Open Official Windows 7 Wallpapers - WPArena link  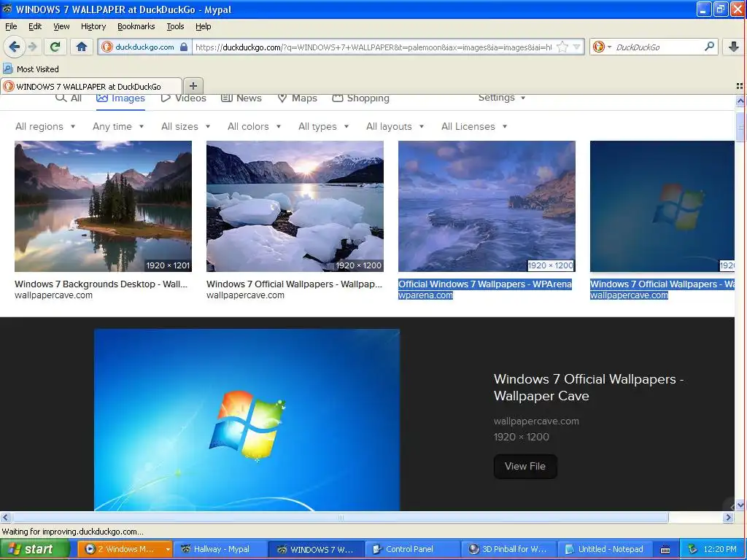tap(485, 284)
